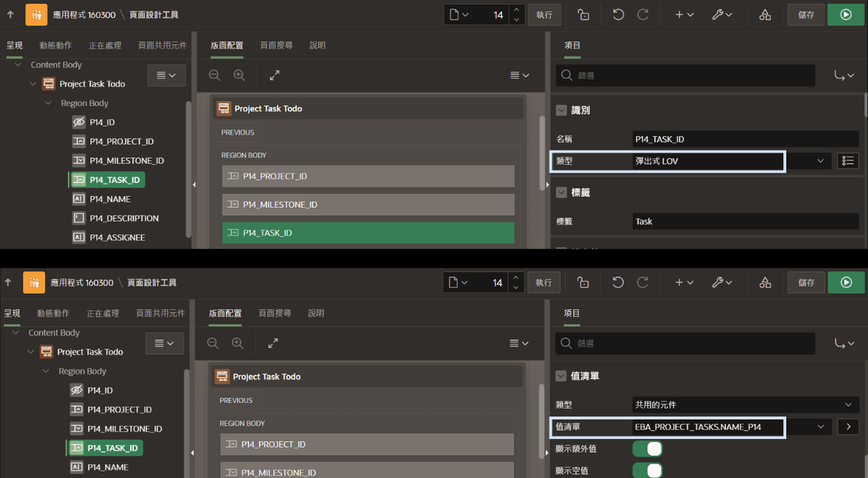
Task: Switch to 動態動作 tab in upper window
Action: 55,45
